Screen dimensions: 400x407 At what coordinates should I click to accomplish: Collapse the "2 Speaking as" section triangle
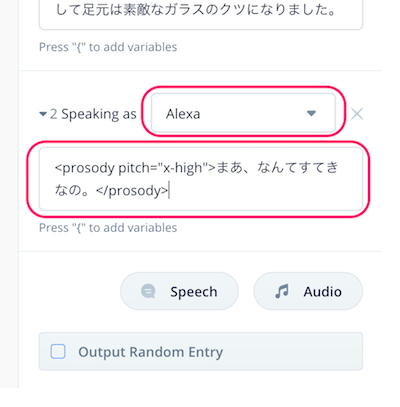tap(43, 114)
